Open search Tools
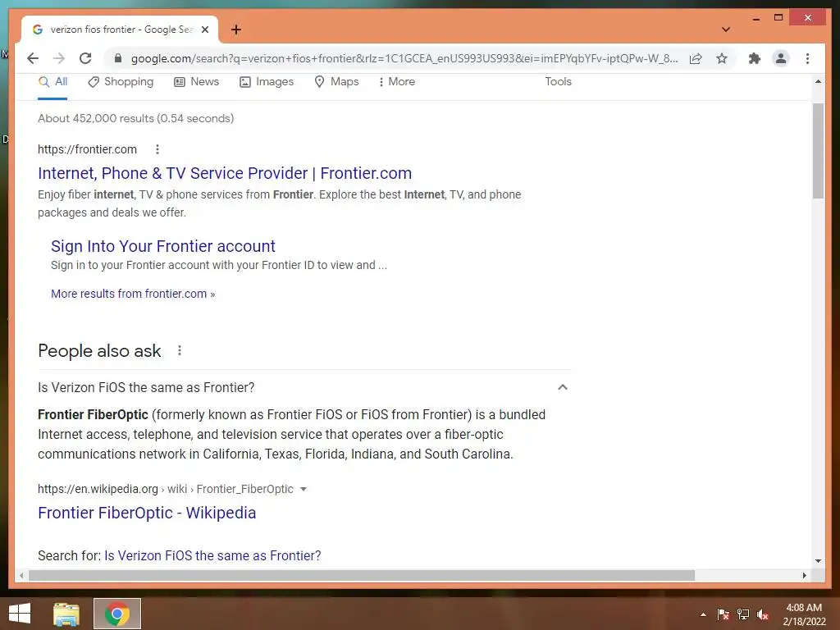This screenshot has width=840, height=630. click(558, 81)
